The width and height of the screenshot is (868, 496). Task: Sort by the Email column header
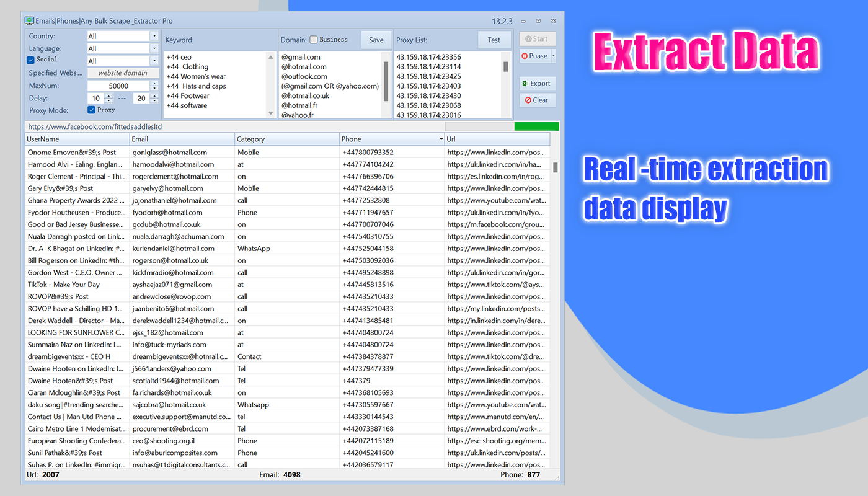[x=182, y=139]
